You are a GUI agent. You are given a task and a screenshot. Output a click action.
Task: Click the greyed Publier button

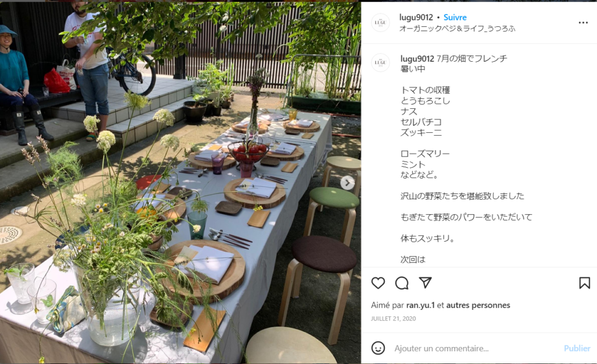click(x=577, y=348)
